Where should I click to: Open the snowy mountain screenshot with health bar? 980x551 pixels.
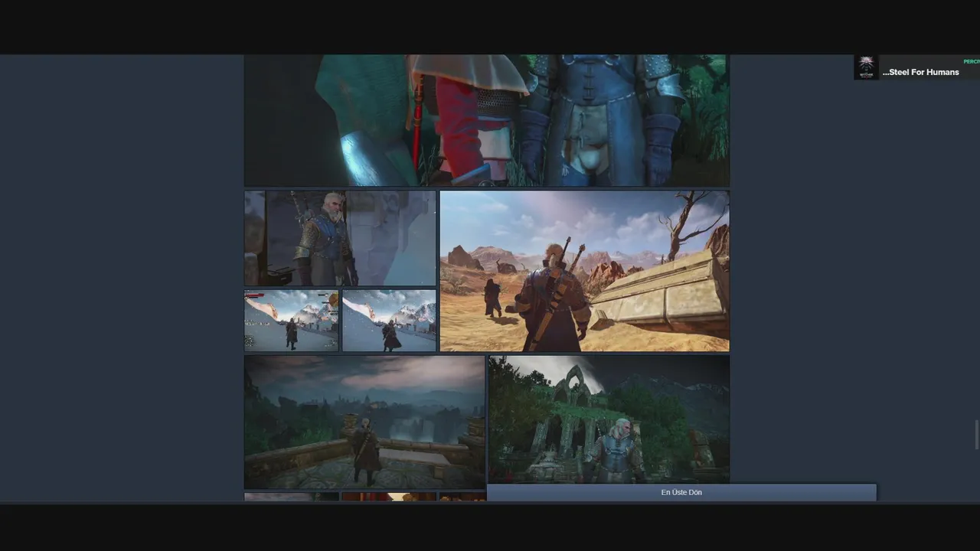291,321
